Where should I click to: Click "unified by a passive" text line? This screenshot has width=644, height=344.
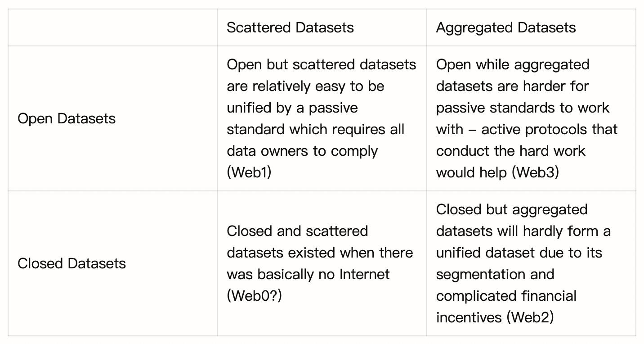click(x=292, y=108)
